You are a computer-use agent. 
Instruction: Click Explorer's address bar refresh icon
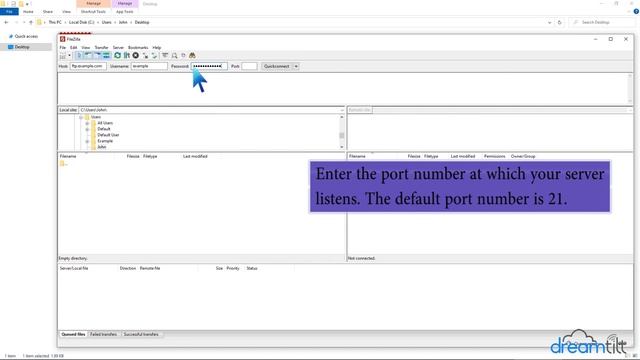pos(560,22)
